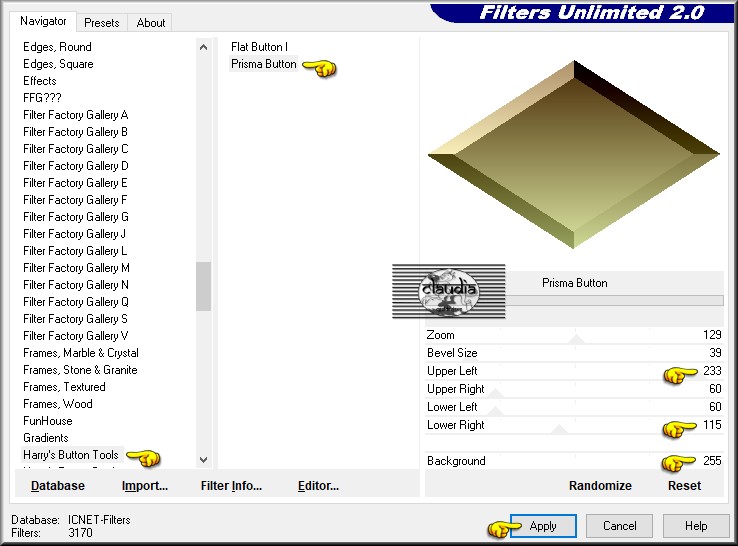Open Filter Info...

pos(231,486)
